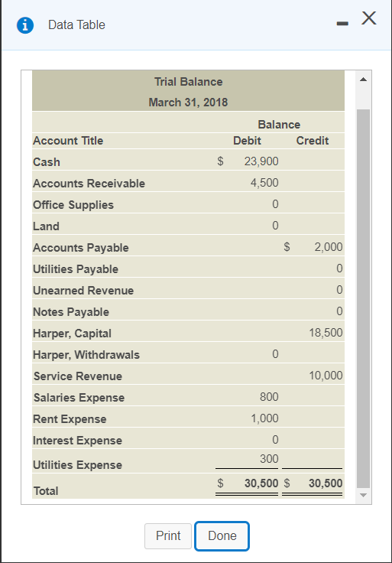Click the Harper, Withdrawals label
This screenshot has width=392, height=563.
[x=86, y=355]
